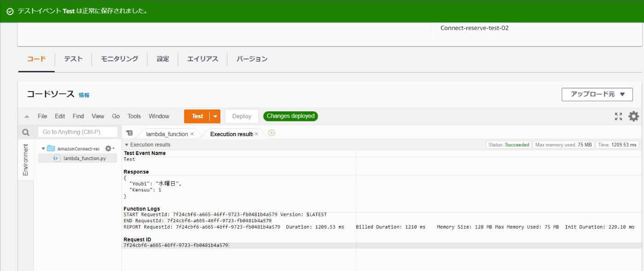Image resolution: width=644 pixels, height=271 pixels.
Task: Click the Request ID heading
Action: click(x=137, y=240)
